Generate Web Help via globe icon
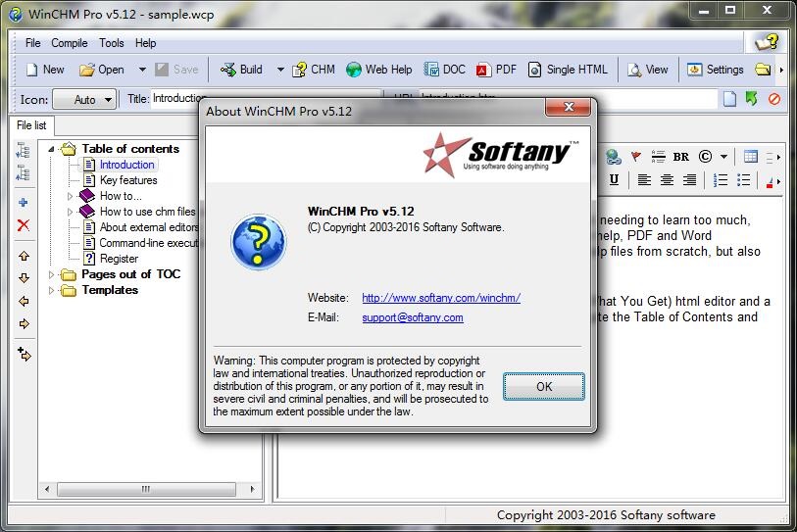Image resolution: width=797 pixels, height=532 pixels. [x=378, y=70]
